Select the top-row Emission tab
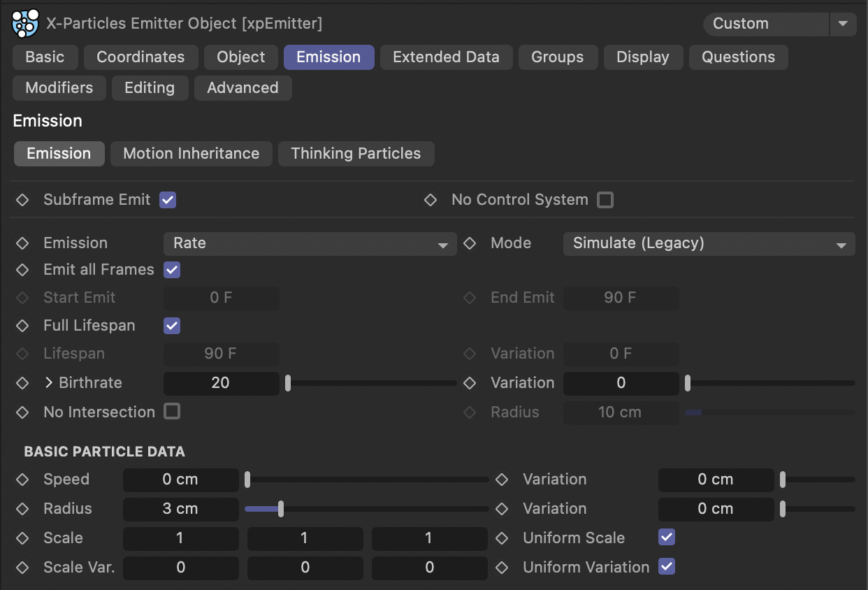The height and width of the screenshot is (590, 868). tap(328, 57)
